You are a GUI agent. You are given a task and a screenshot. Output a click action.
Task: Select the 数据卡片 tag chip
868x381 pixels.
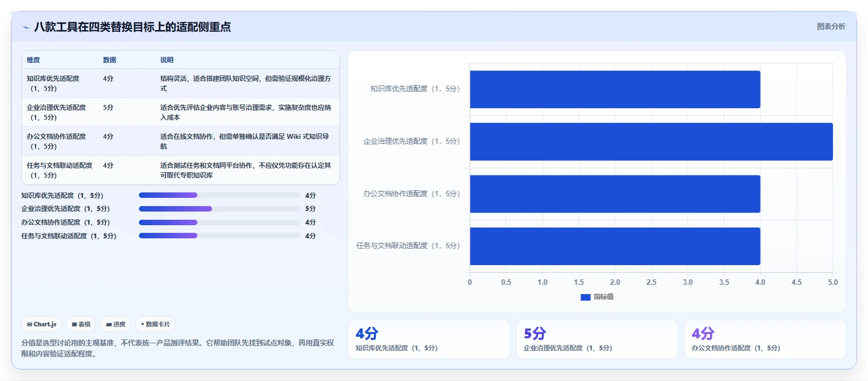click(155, 324)
